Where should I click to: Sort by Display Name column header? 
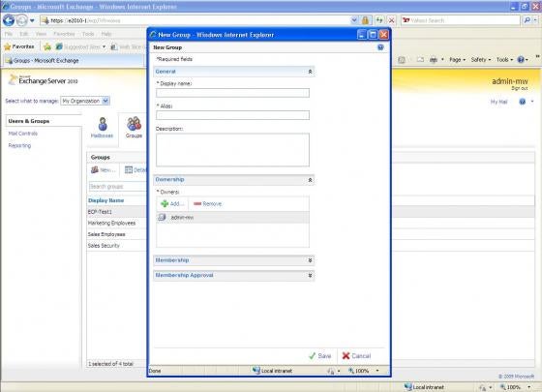pos(105,200)
